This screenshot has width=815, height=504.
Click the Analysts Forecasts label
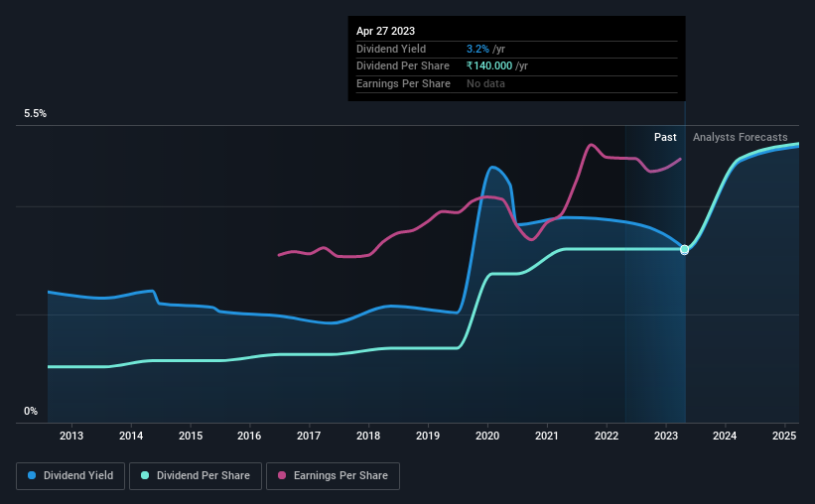point(740,137)
